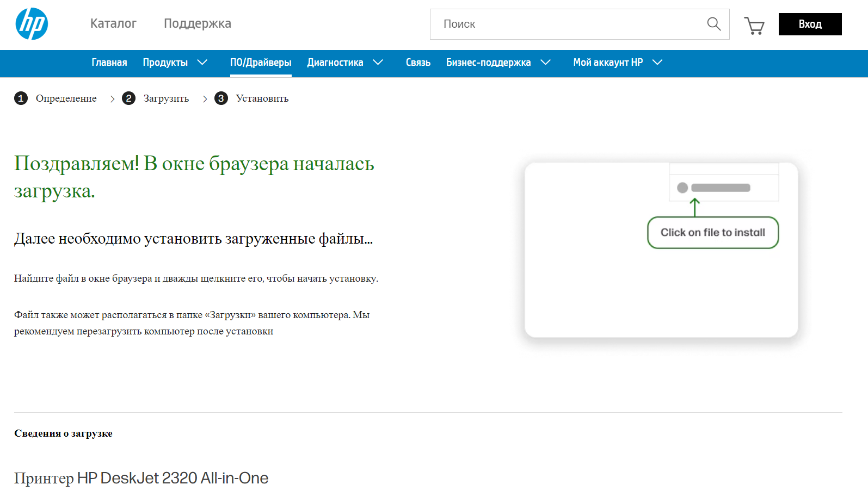The width and height of the screenshot is (868, 503).
Task: Click the step 3 number badge
Action: coord(221,98)
